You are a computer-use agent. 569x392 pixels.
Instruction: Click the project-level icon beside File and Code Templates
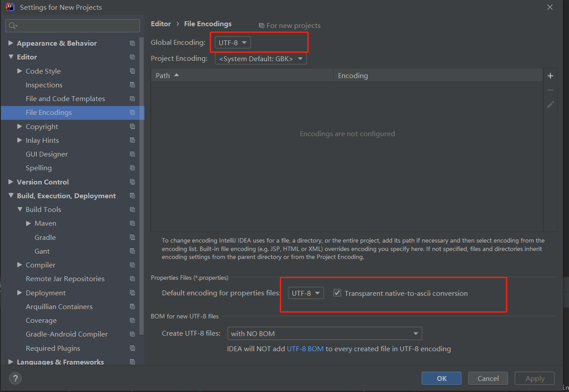[x=132, y=98]
